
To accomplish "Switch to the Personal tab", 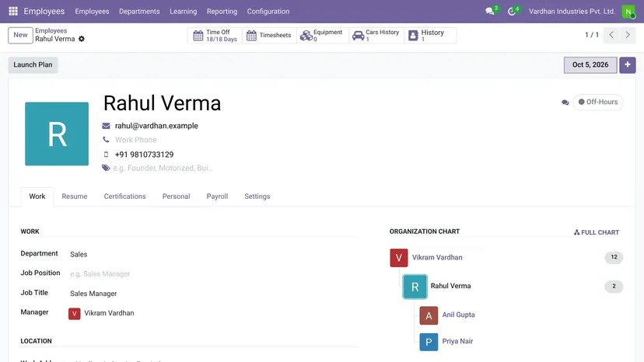I will pyautogui.click(x=177, y=197).
